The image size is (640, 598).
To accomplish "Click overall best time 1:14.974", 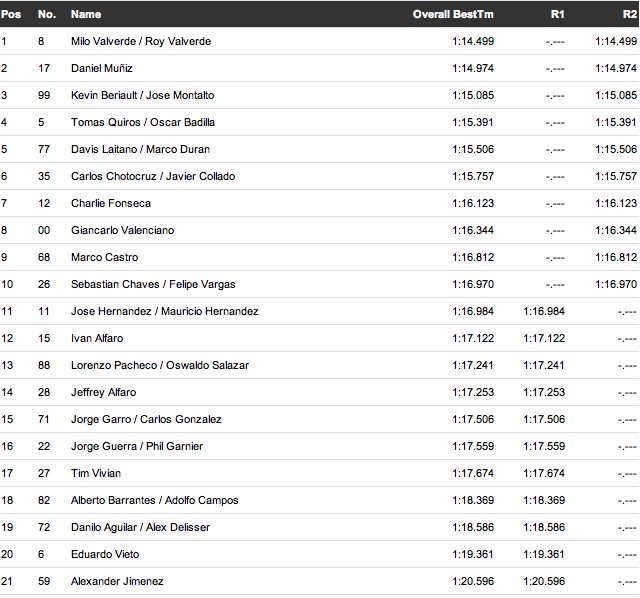I will (x=473, y=68).
